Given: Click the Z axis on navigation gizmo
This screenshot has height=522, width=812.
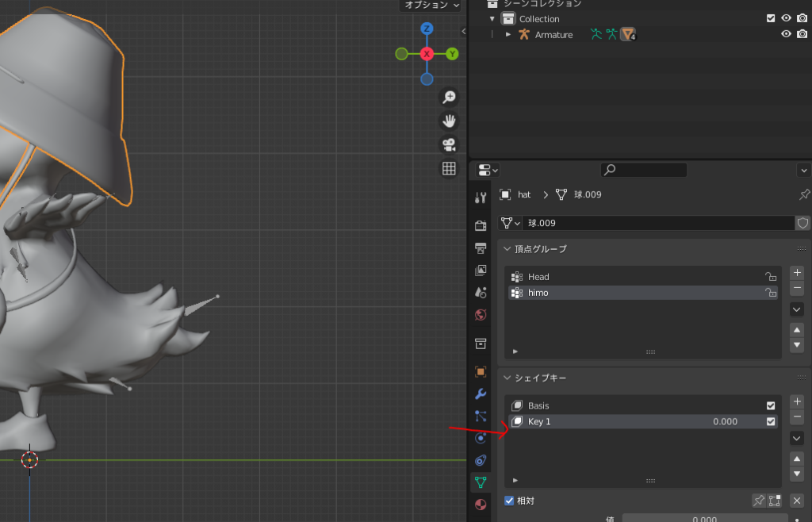Looking at the screenshot, I should [x=427, y=29].
